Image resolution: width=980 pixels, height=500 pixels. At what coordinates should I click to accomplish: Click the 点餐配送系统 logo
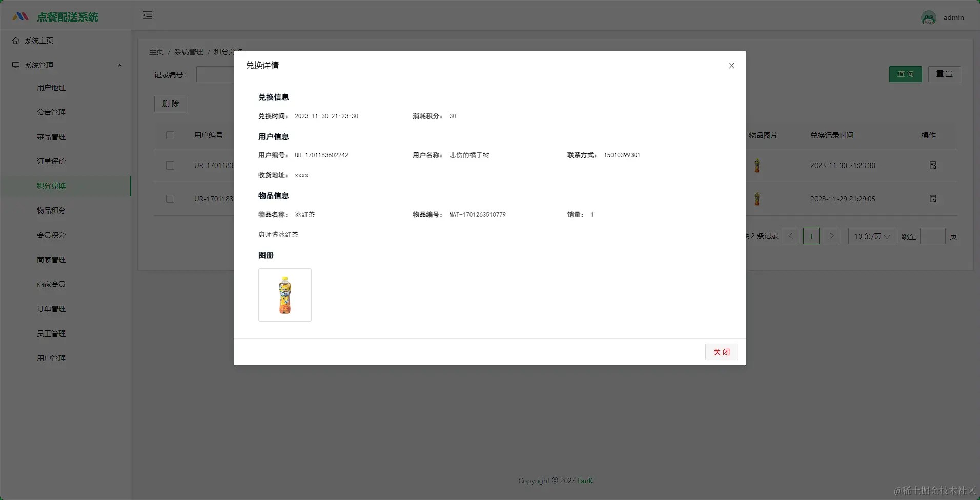coord(55,17)
